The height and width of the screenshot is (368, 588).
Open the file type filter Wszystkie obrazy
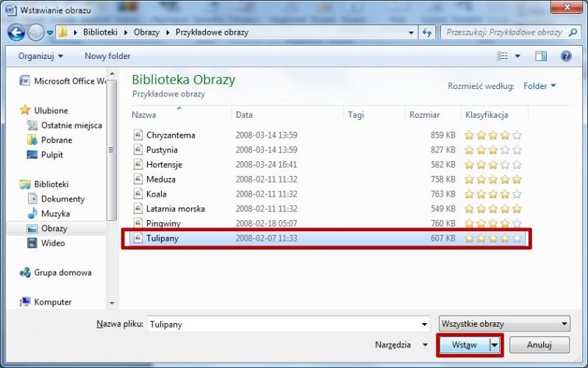(503, 324)
